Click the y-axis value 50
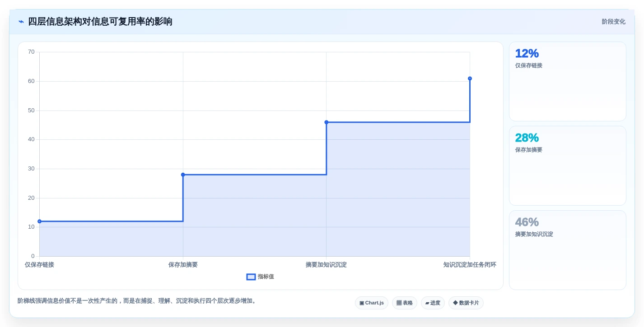 pyautogui.click(x=31, y=111)
